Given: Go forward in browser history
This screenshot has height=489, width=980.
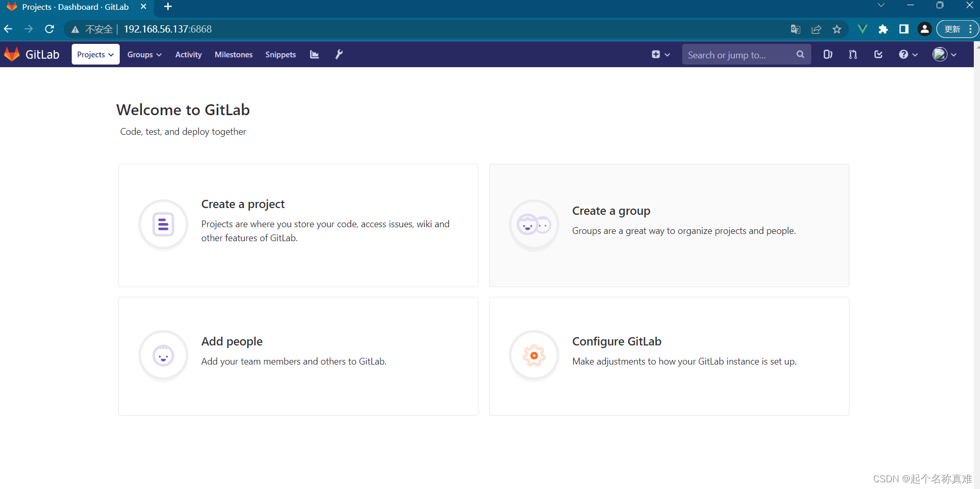Looking at the screenshot, I should 29,29.
